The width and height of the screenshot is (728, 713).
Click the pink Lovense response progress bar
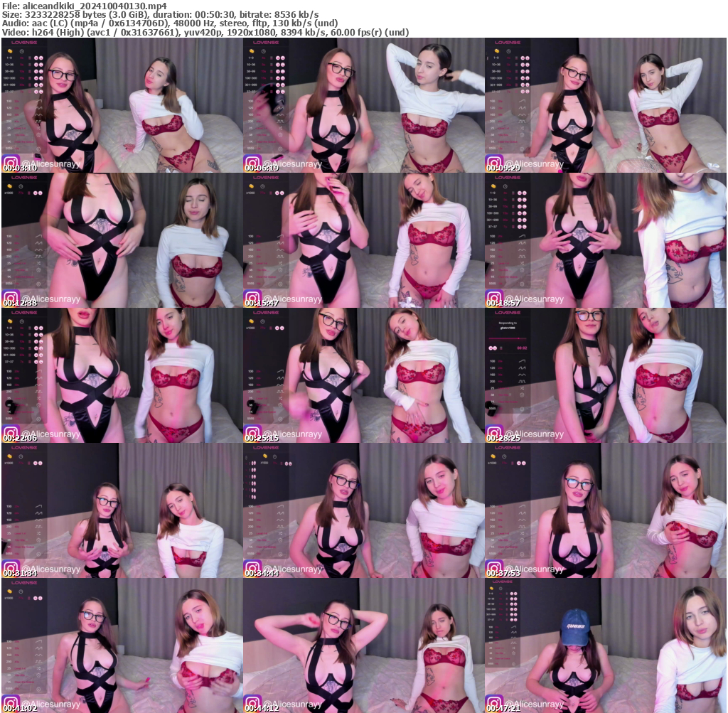click(508, 338)
